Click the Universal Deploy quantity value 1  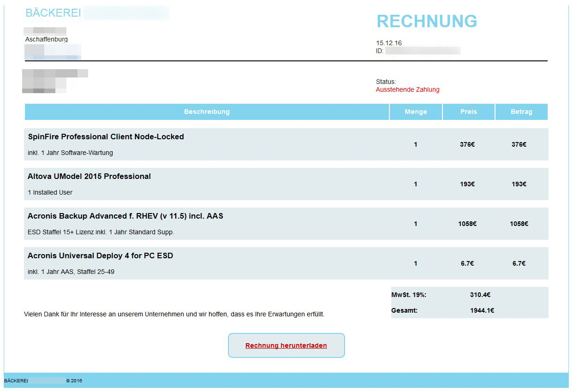pyautogui.click(x=415, y=263)
